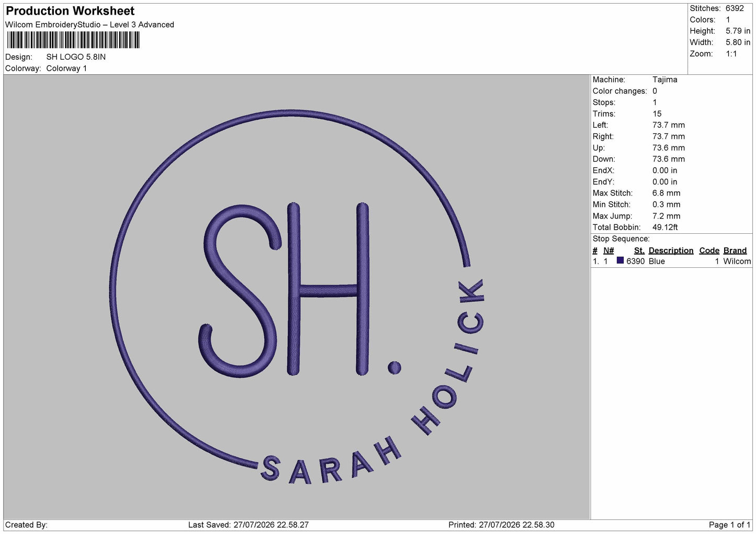Click the Height value 5.79 in
756x534 pixels.
click(738, 31)
